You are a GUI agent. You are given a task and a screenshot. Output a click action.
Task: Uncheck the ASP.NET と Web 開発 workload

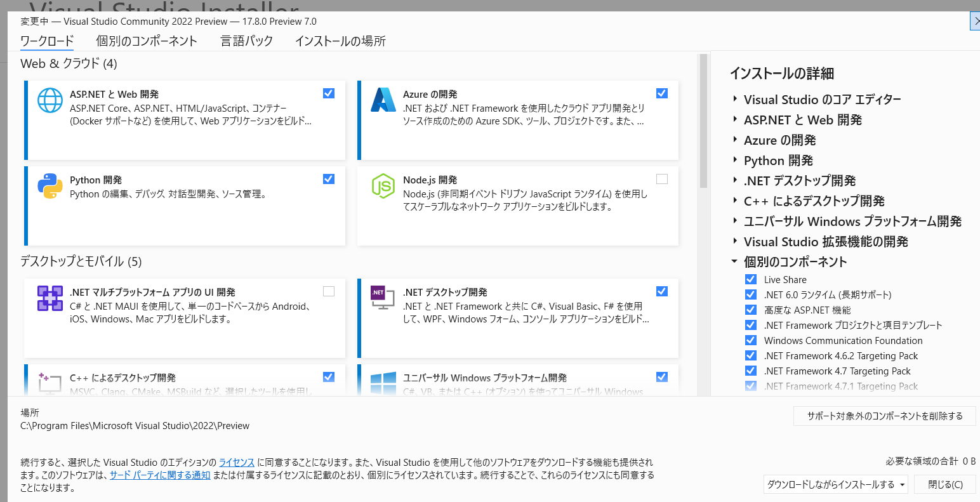(328, 93)
